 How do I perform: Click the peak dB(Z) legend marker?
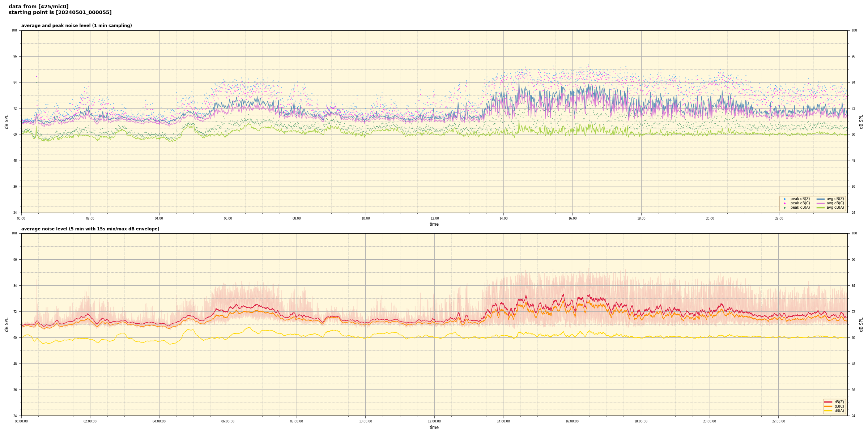[x=784, y=199]
